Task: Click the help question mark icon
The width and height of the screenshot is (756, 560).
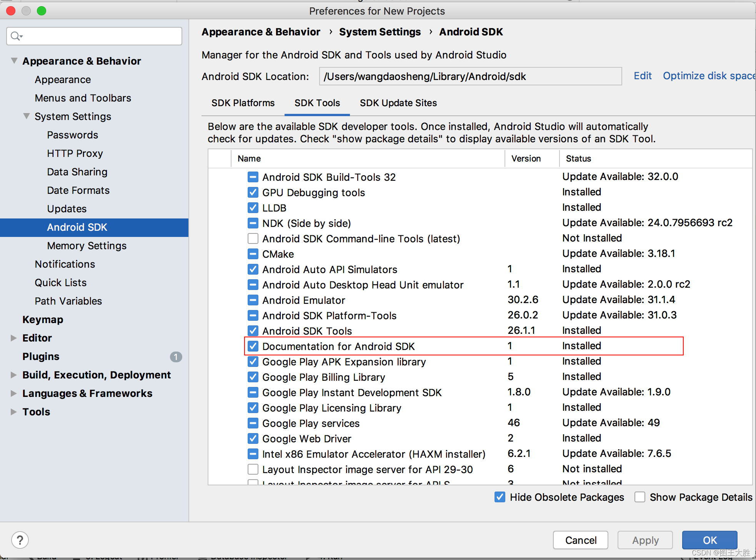Action: 20,540
